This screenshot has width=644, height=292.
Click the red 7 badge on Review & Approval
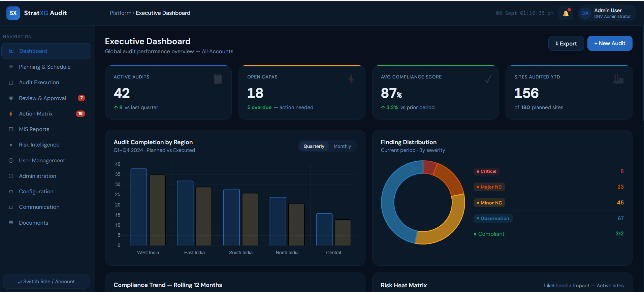(82, 98)
